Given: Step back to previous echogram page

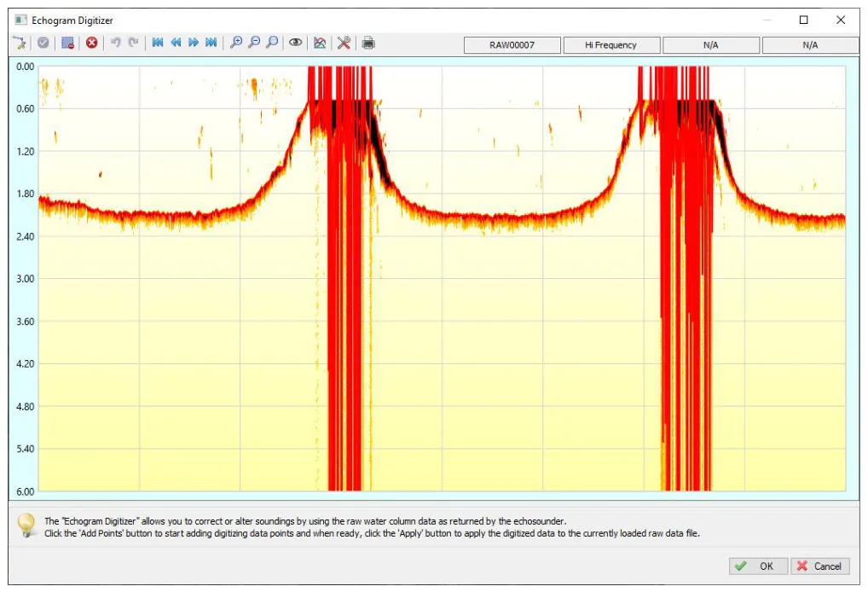Looking at the screenshot, I should click(176, 43).
